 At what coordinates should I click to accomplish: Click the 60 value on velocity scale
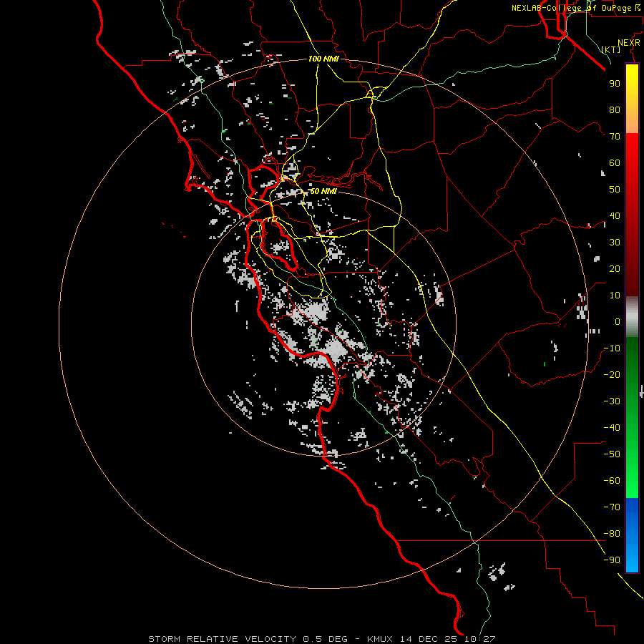coord(615,162)
